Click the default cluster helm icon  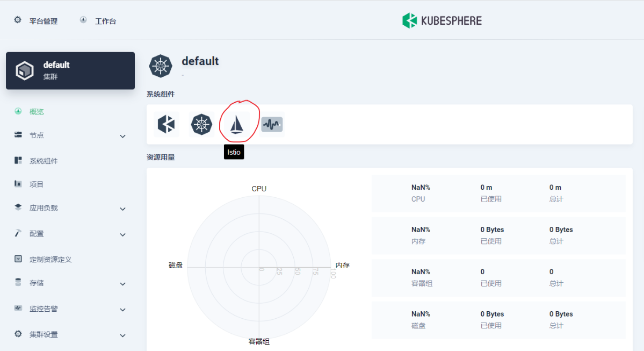click(160, 66)
